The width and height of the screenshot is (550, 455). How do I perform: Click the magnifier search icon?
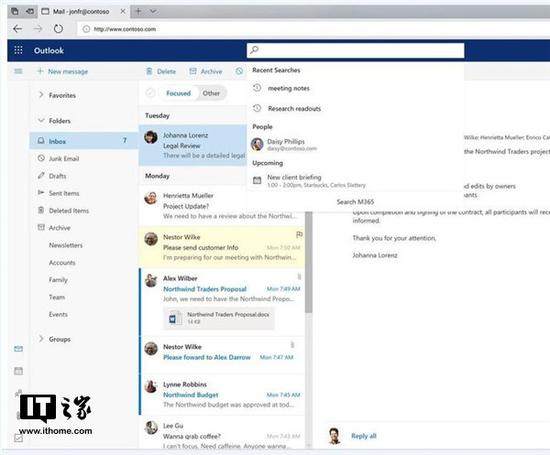254,50
